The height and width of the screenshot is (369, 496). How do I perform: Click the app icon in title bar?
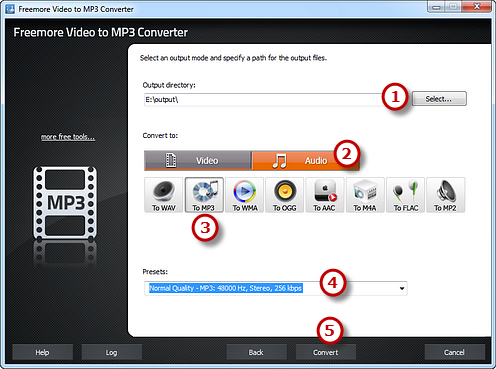tap(10, 9)
